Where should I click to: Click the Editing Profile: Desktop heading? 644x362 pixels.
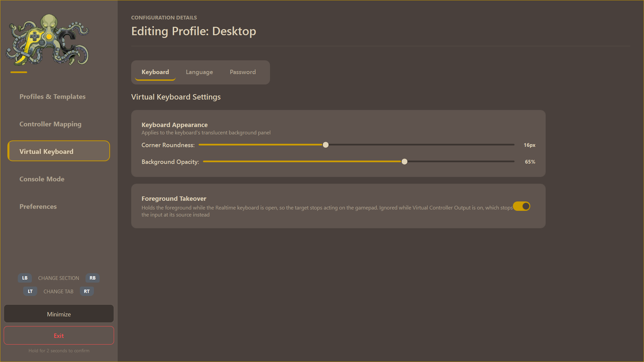[x=194, y=31]
